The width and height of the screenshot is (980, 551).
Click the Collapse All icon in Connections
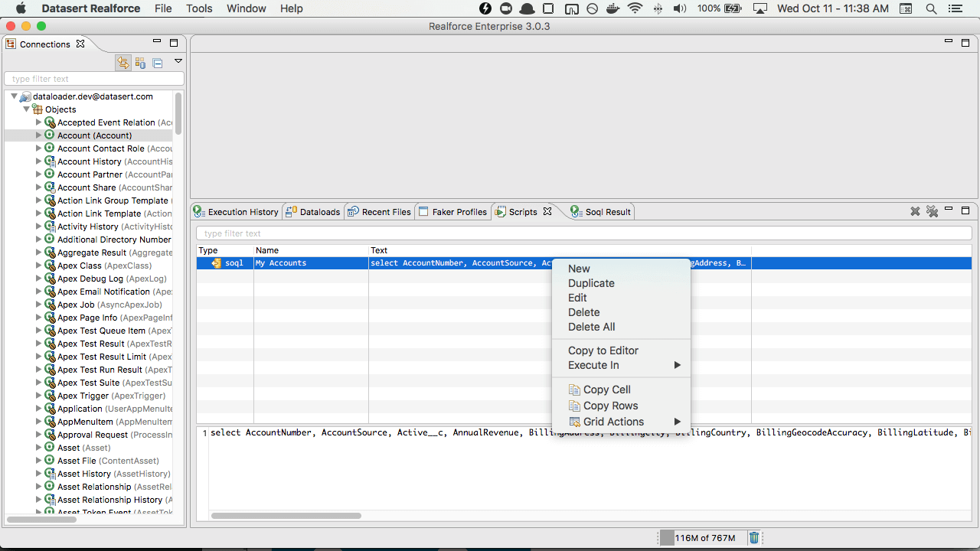[x=158, y=63]
